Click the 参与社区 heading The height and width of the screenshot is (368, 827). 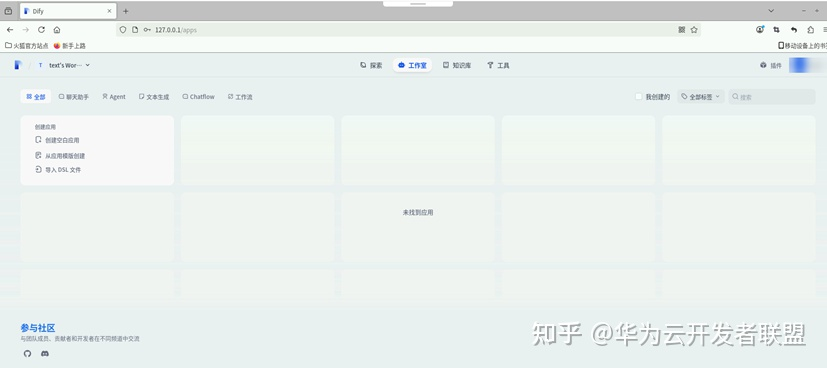(38, 328)
